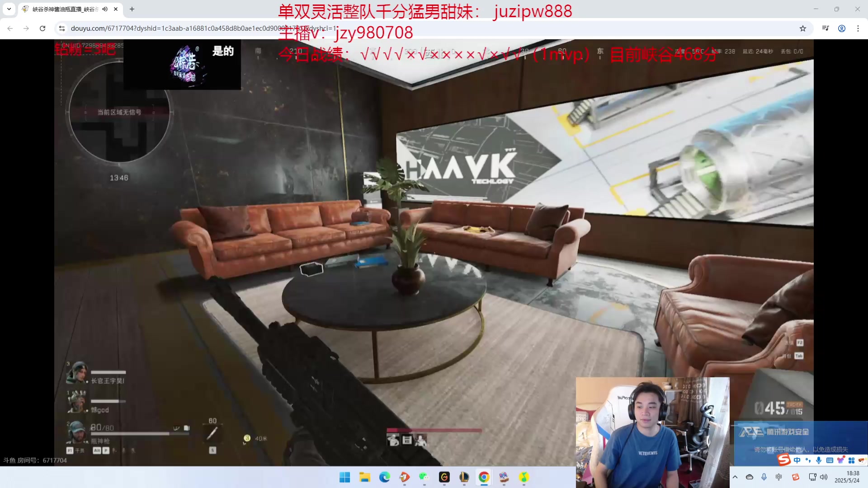Open the Chrome profile avatar
Viewport: 868px width, 488px height.
coord(842,28)
